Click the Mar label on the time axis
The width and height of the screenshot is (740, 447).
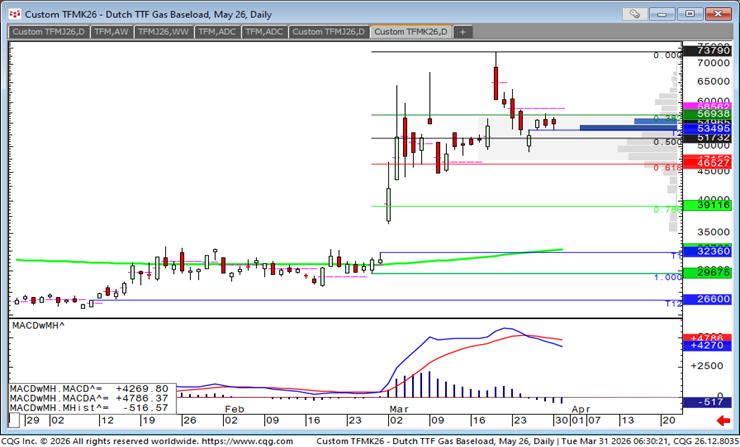398,409
